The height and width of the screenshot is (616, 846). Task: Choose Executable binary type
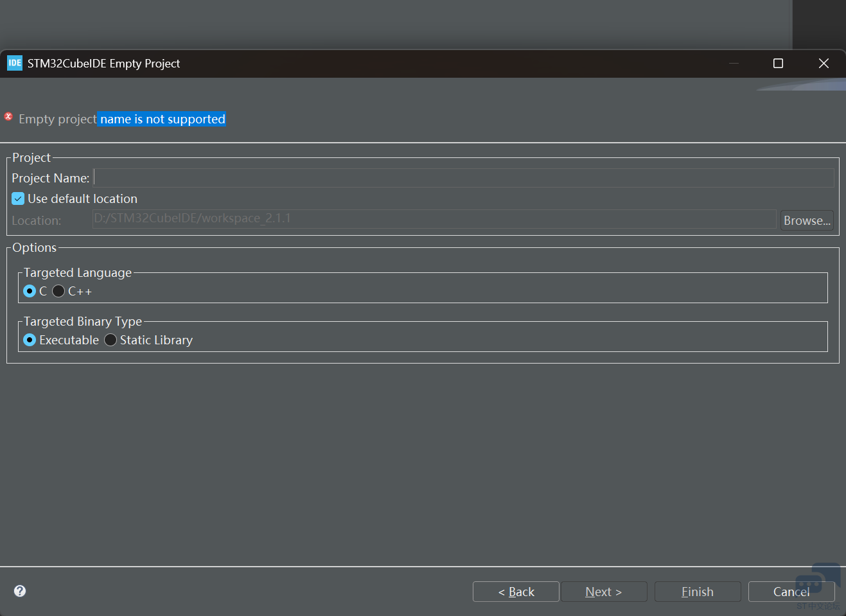point(30,340)
